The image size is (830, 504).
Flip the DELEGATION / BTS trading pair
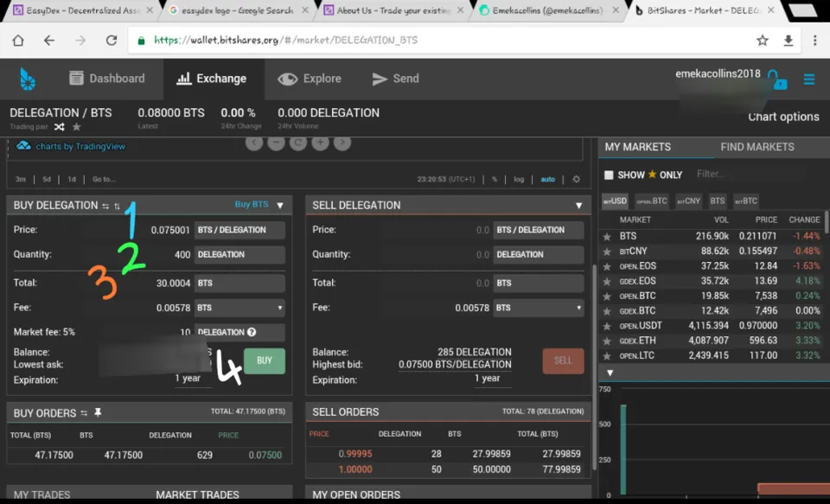[60, 126]
